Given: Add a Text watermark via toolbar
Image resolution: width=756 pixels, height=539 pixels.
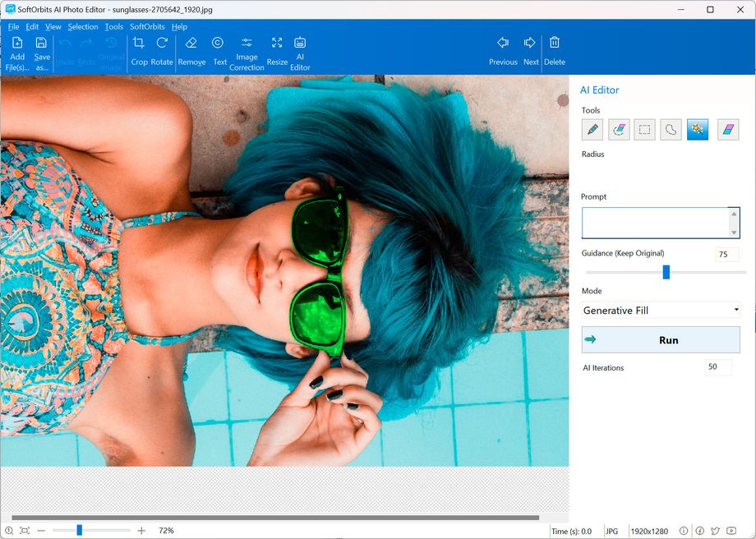Looking at the screenshot, I should point(219,50).
